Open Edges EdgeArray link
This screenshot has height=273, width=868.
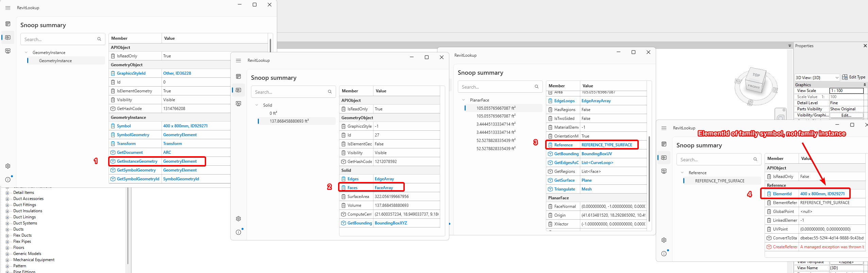click(x=384, y=179)
